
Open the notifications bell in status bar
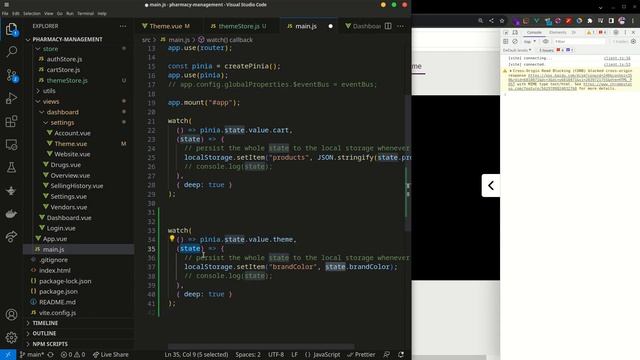click(401, 355)
